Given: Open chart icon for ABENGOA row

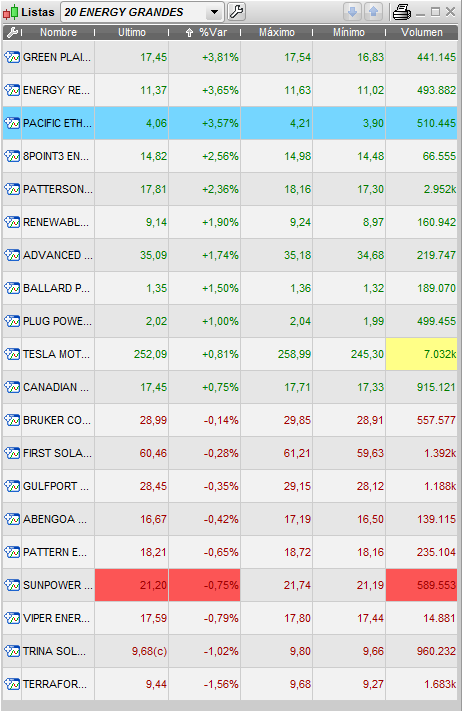Looking at the screenshot, I should 12,519.
